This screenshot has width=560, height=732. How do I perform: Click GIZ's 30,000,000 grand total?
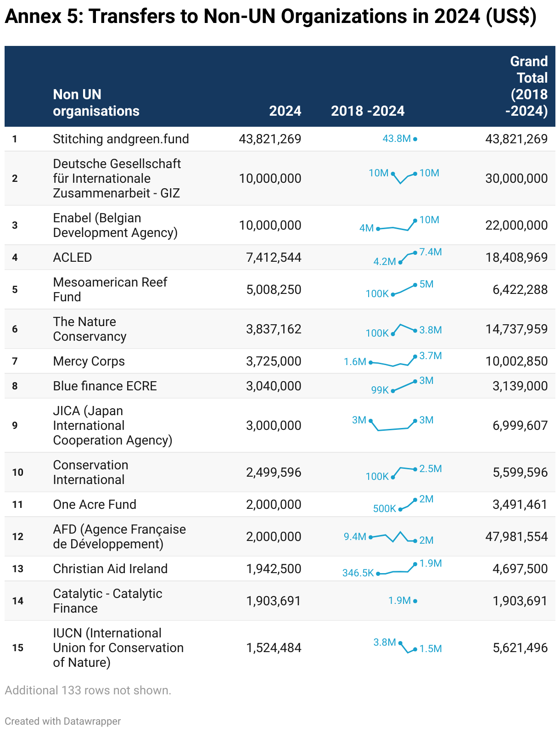pos(516,179)
